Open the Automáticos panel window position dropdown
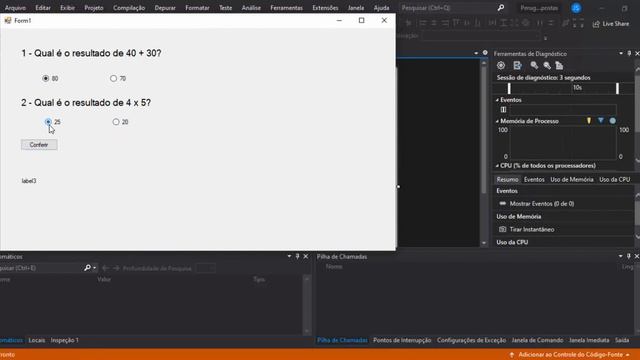This screenshot has height=360, width=640. point(289,256)
